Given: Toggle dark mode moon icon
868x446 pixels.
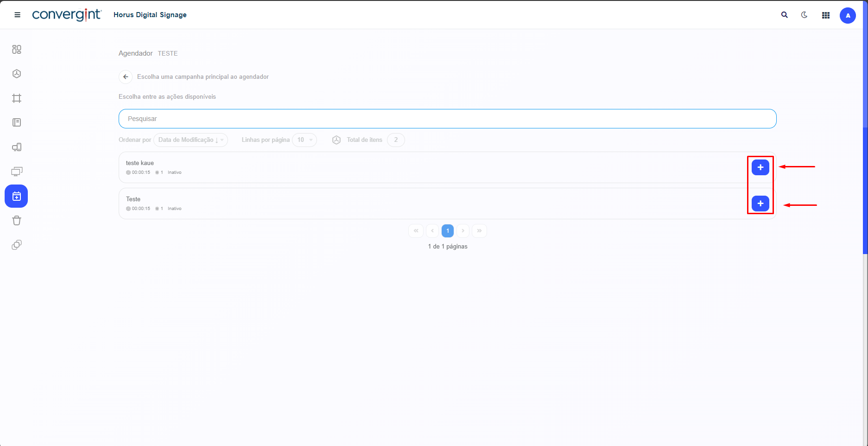Looking at the screenshot, I should pyautogui.click(x=805, y=15).
